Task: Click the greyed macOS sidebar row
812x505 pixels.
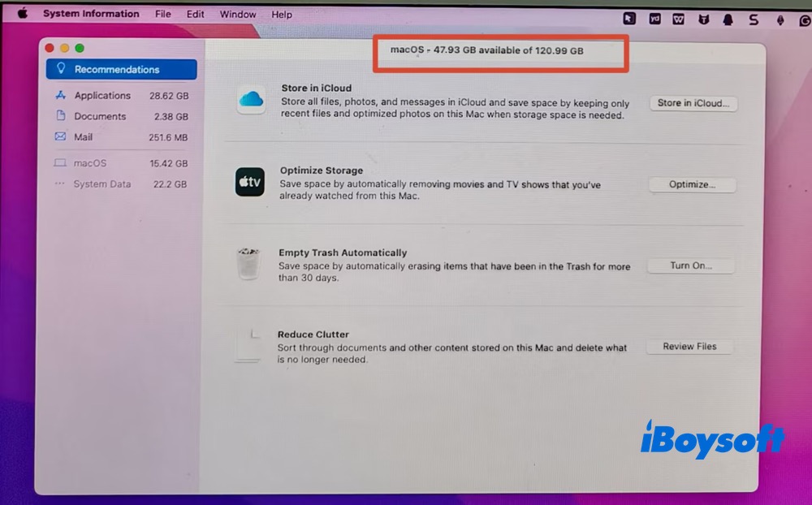Action: point(121,163)
